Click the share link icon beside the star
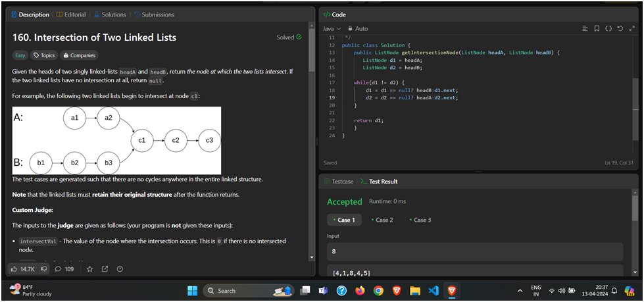The image size is (644, 302). (105, 268)
